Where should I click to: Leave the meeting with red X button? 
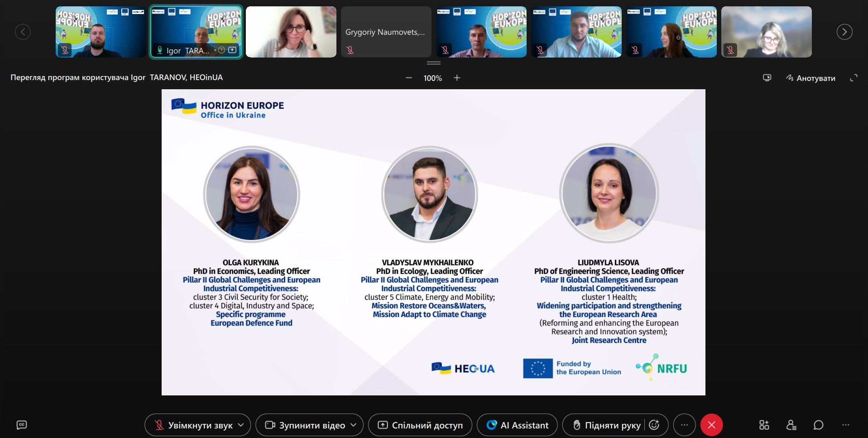tap(712, 425)
